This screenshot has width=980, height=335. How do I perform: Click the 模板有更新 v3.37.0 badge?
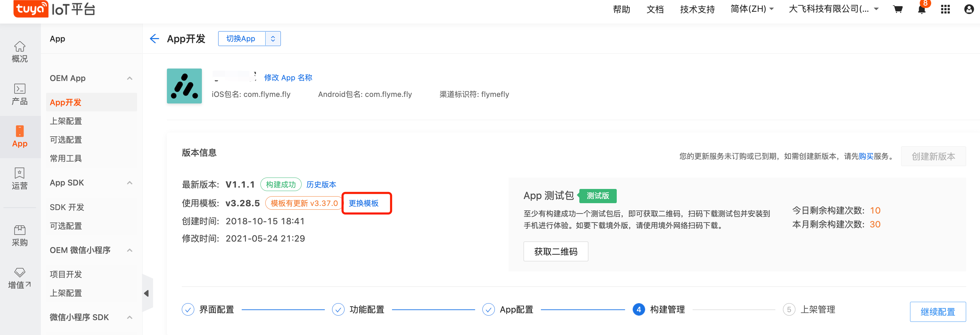(304, 203)
